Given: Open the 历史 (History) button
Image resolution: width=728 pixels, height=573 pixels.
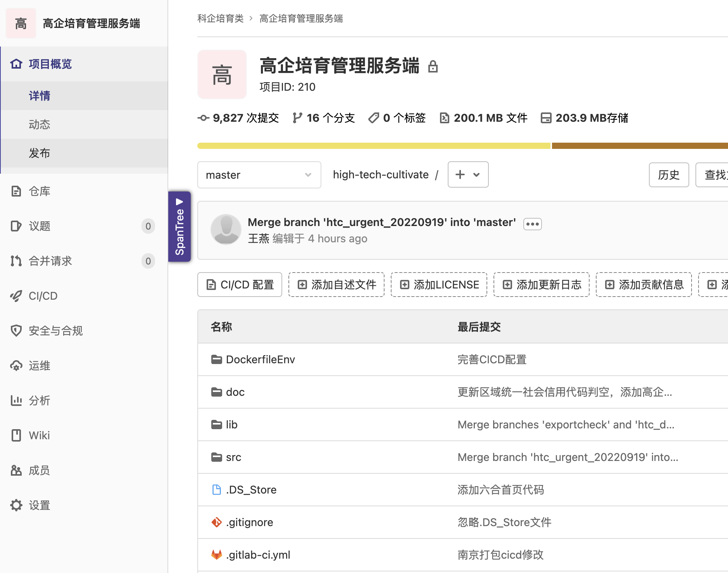Looking at the screenshot, I should pyautogui.click(x=669, y=175).
